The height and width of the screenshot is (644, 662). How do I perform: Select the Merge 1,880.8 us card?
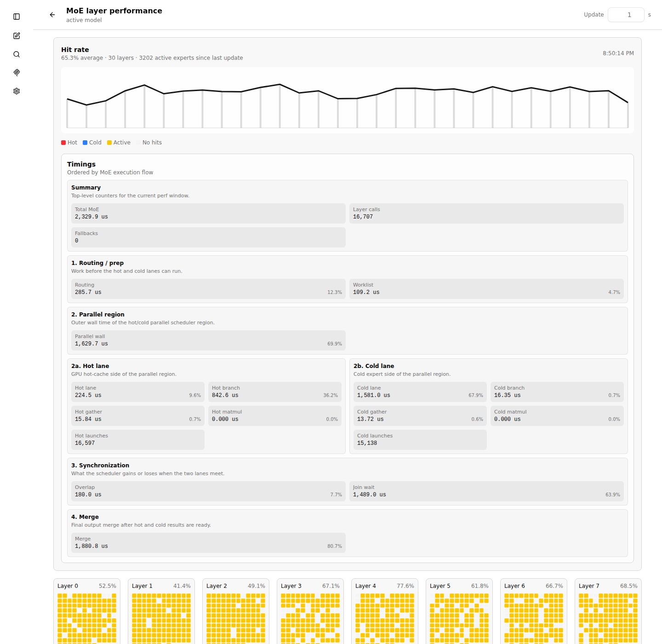click(x=208, y=543)
